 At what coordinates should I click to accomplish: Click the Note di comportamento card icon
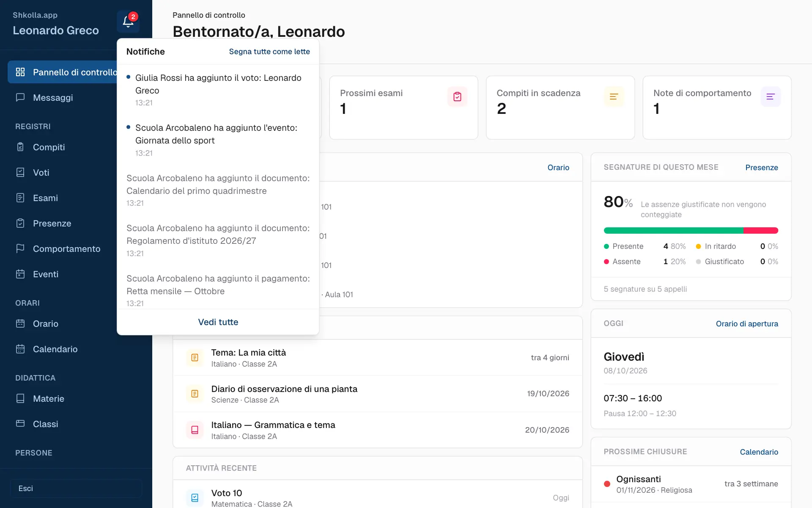771,97
